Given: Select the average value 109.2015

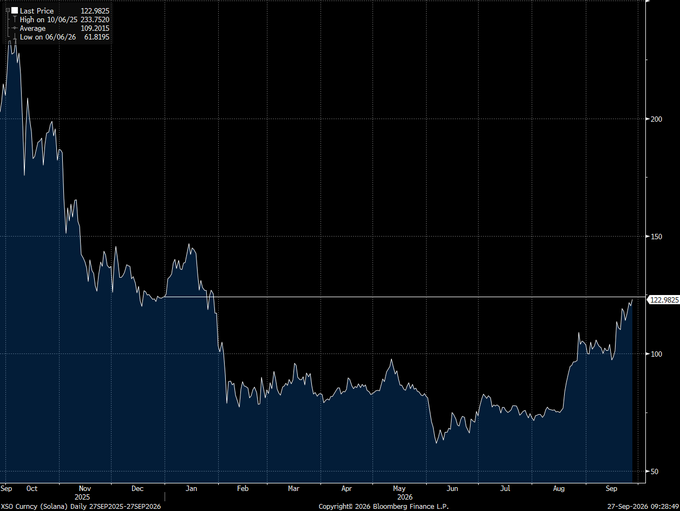Looking at the screenshot, I should (95, 28).
